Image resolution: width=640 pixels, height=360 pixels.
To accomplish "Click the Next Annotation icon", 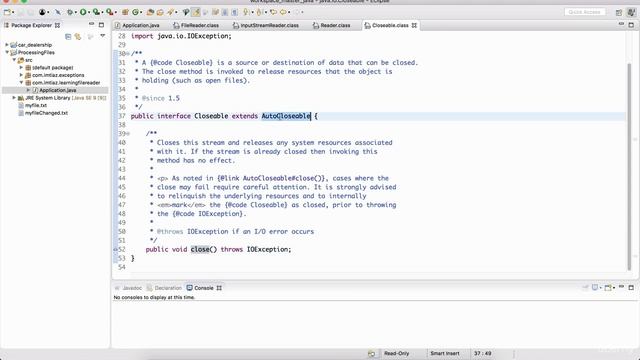I will (x=246, y=12).
